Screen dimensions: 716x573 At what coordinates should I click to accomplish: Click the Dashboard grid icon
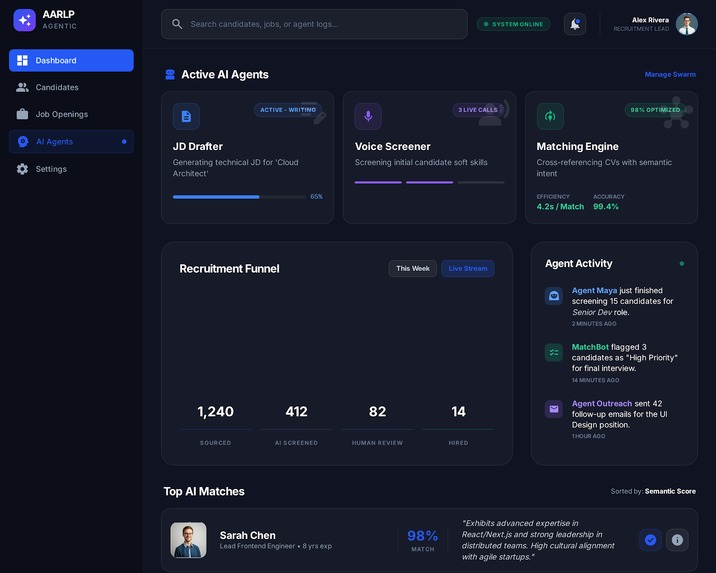22,60
